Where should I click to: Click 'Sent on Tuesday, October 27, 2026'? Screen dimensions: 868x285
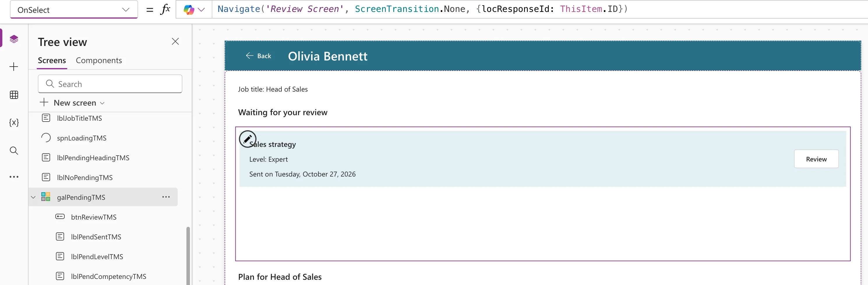[x=303, y=174]
